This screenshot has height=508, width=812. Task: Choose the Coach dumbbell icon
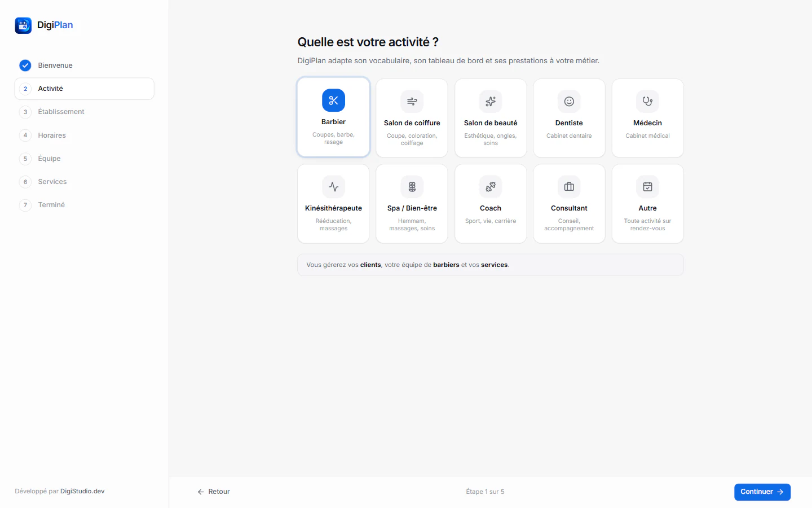point(491,187)
